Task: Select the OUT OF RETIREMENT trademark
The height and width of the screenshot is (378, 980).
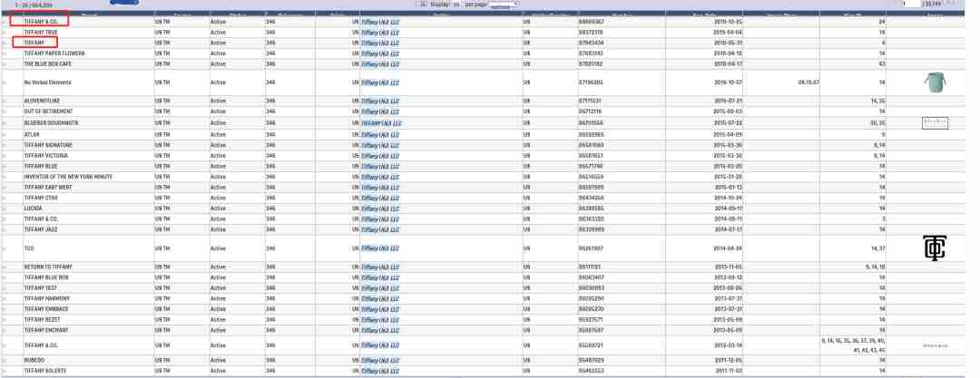Action: (49, 111)
